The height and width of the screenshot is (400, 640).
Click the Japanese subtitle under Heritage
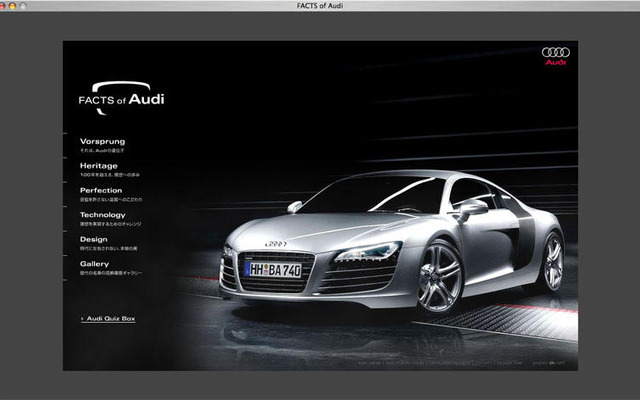110,175
